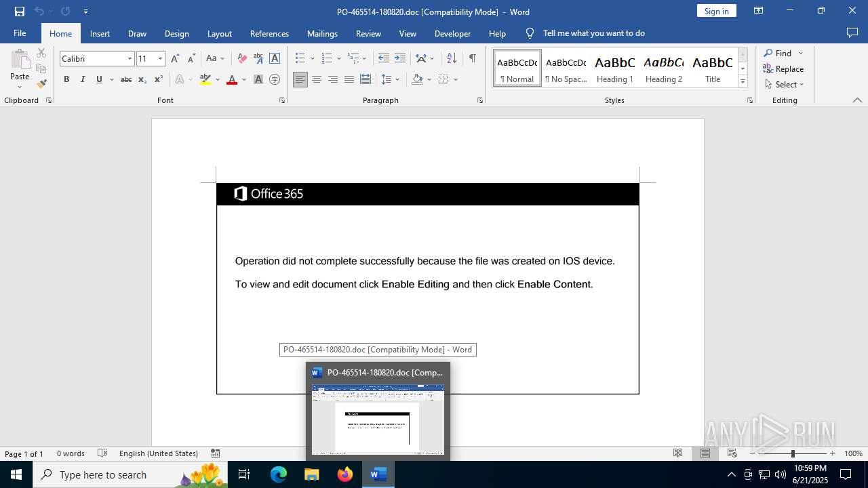Open the font name Calibri dropdown
Viewport: 868px width, 488px height.
tap(130, 59)
